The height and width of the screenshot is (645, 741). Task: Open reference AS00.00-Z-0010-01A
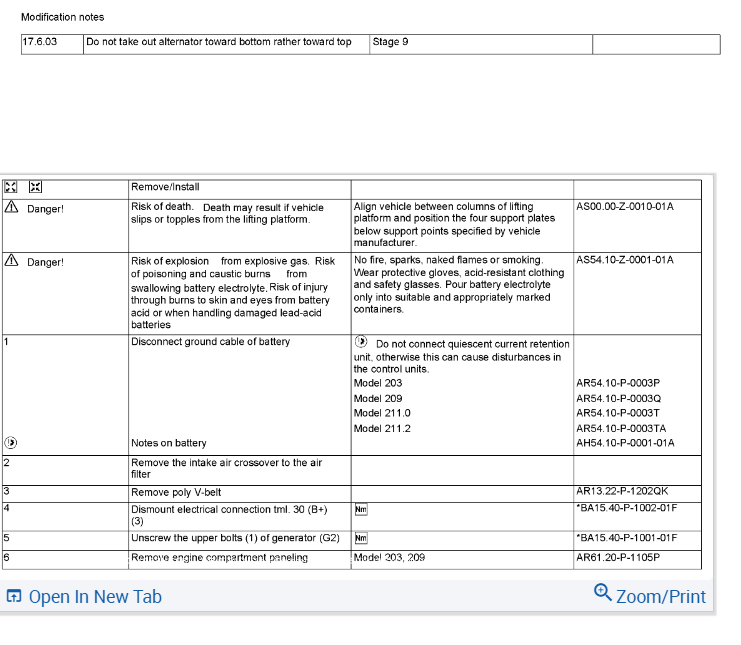(x=625, y=206)
